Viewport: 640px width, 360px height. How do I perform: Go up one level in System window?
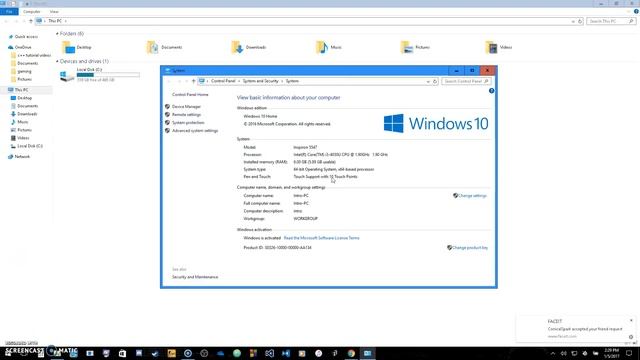193,81
